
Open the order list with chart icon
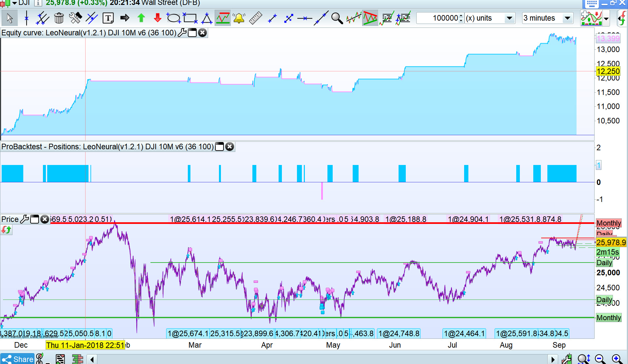(x=387, y=18)
